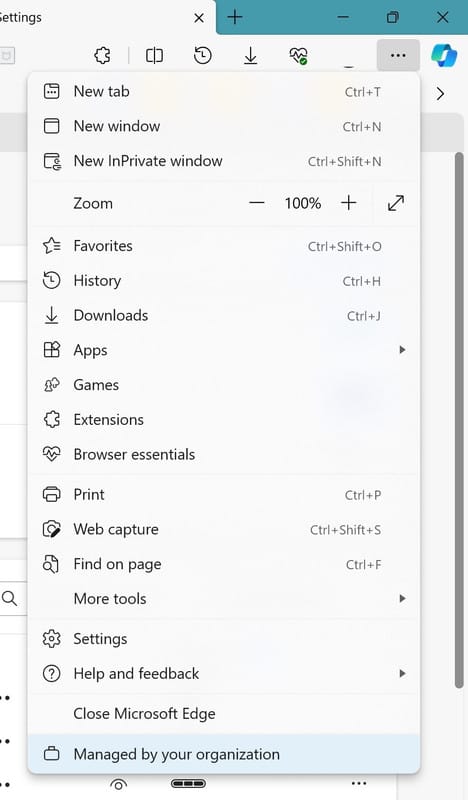
Task: Open Settings from the menu
Action: coord(224,639)
